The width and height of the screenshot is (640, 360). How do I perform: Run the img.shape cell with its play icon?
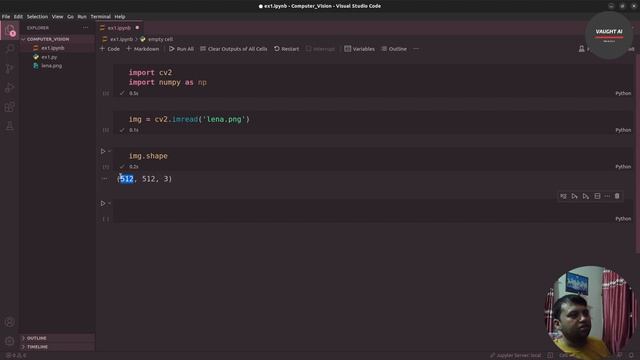[x=103, y=151]
